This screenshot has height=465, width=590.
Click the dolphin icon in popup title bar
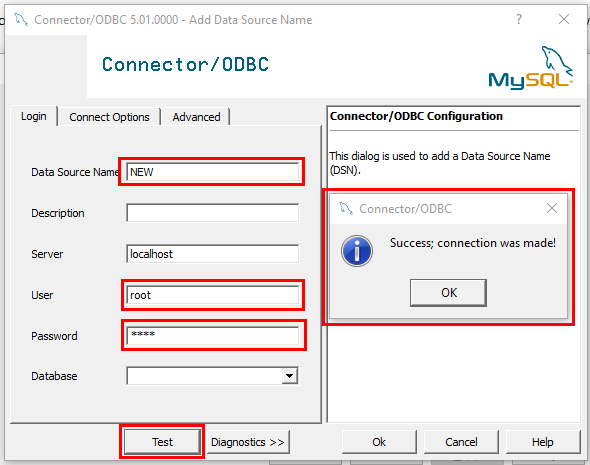coord(346,208)
